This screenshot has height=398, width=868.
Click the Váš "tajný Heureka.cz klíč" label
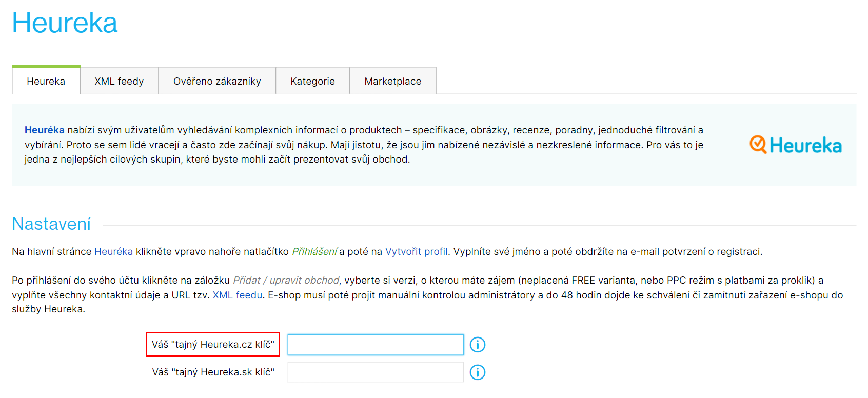click(213, 345)
